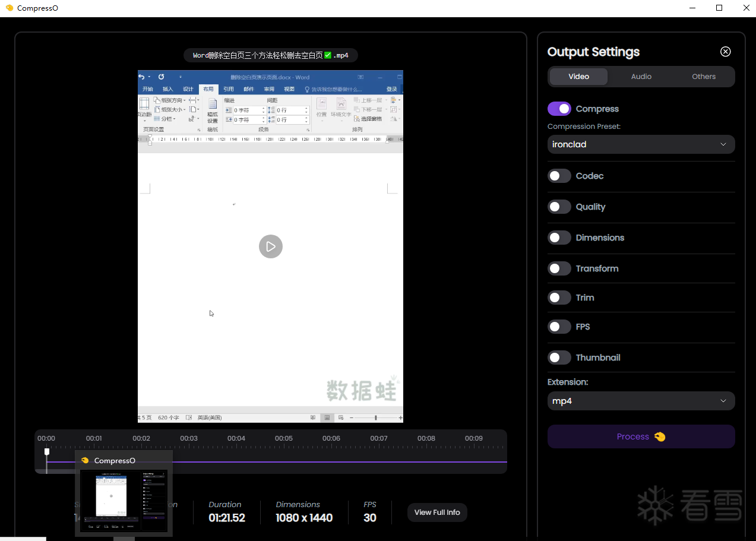Open the ironclad compression preset dropdown
Image resolution: width=756 pixels, height=541 pixels.
[640, 144]
